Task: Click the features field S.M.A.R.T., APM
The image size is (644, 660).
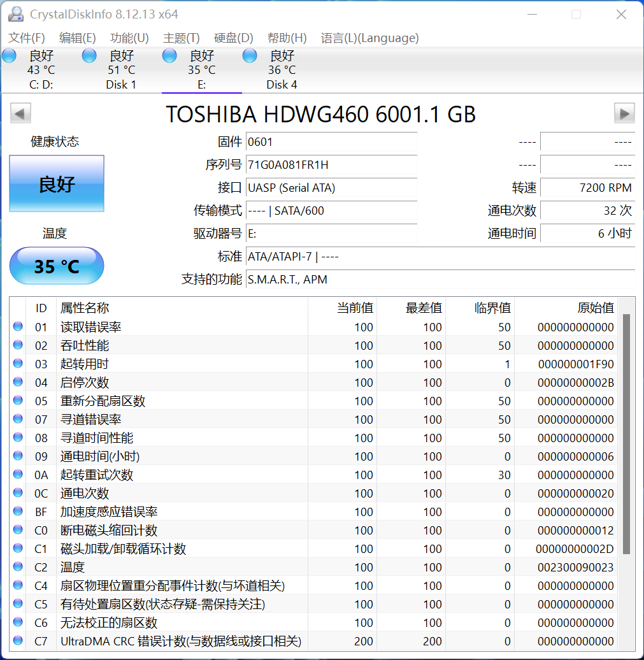Action: [x=440, y=279]
